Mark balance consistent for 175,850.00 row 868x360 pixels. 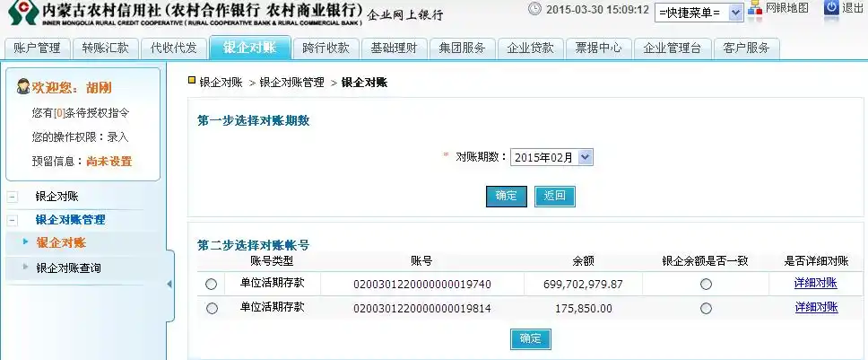706,309
